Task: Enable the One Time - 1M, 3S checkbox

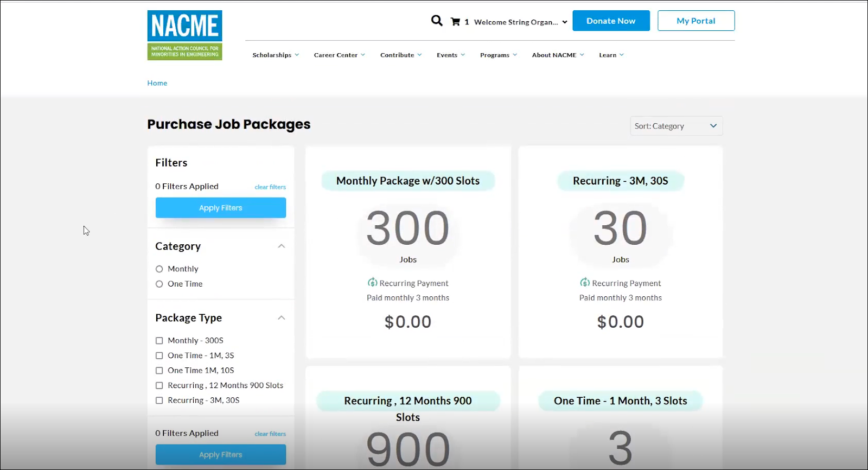Action: [159, 355]
